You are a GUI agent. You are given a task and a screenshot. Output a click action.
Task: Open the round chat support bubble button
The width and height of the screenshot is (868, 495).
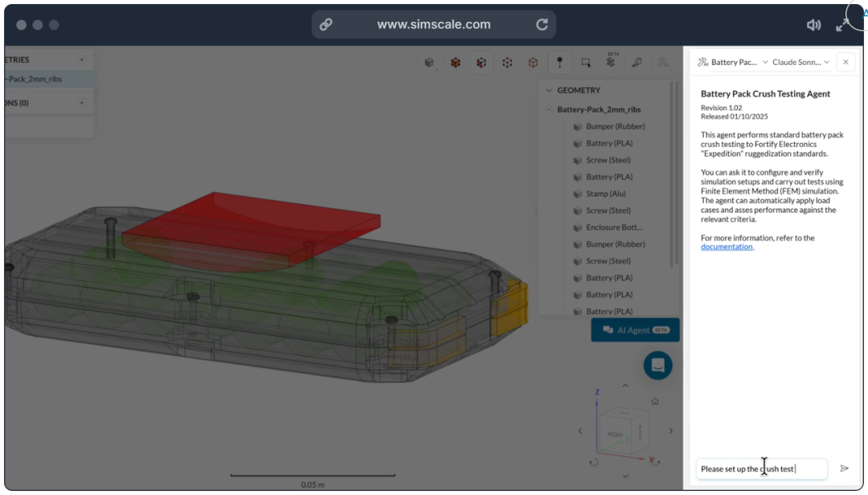click(x=657, y=366)
